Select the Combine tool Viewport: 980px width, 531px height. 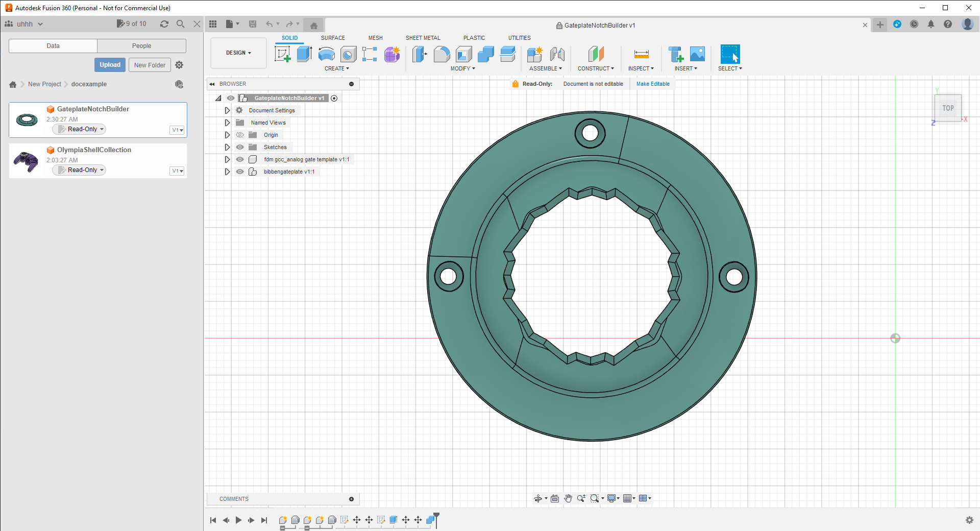click(486, 54)
